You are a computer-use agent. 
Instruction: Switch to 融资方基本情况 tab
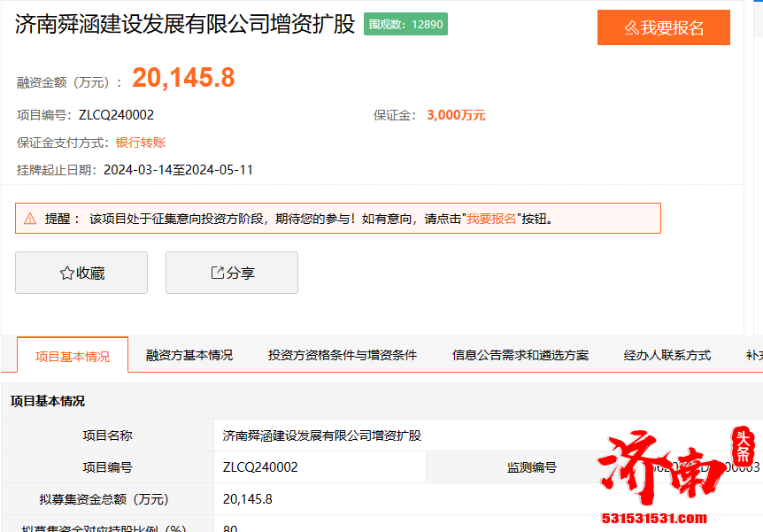pos(189,354)
